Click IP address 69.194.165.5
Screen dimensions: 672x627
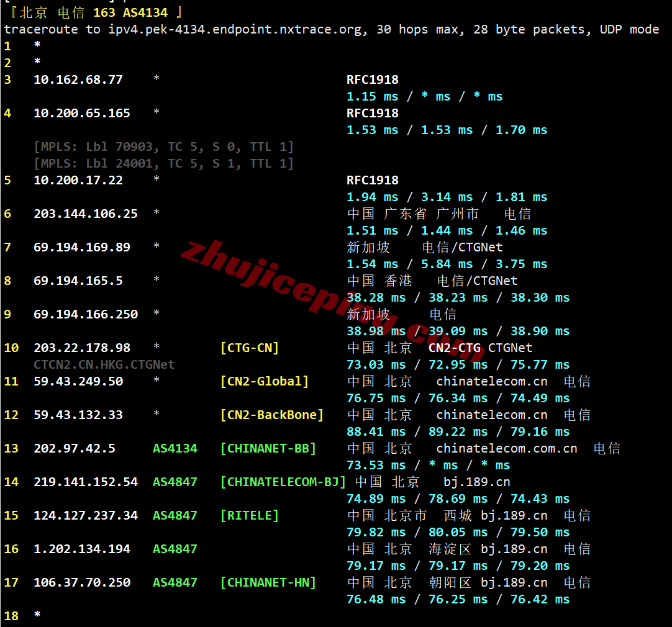[78, 281]
